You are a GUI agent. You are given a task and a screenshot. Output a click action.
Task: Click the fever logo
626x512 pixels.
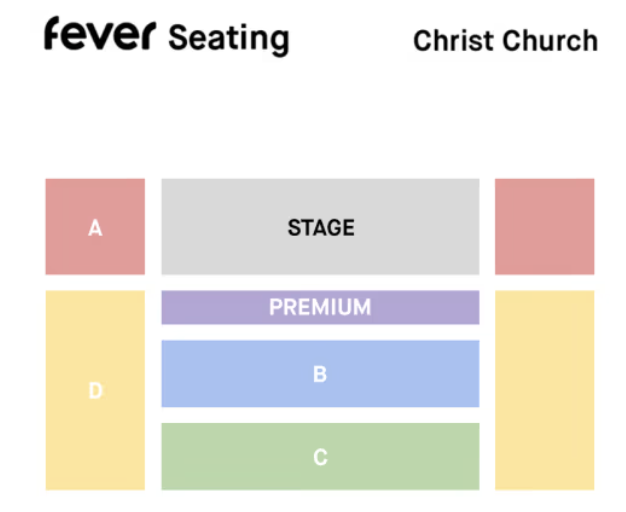100,34
